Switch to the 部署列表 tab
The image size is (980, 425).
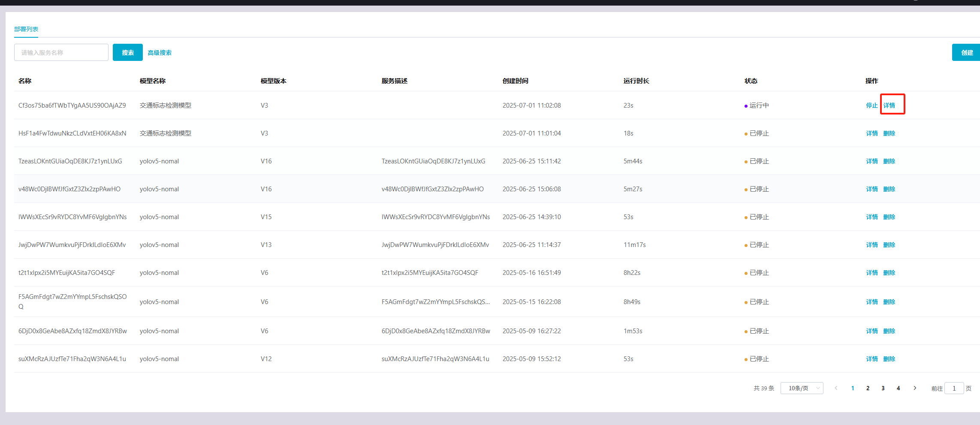(x=26, y=29)
